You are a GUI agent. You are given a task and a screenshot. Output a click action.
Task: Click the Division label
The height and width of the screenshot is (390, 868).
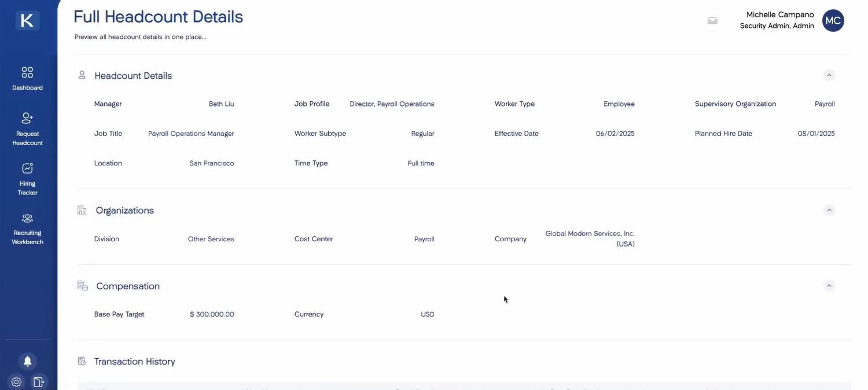(x=106, y=239)
